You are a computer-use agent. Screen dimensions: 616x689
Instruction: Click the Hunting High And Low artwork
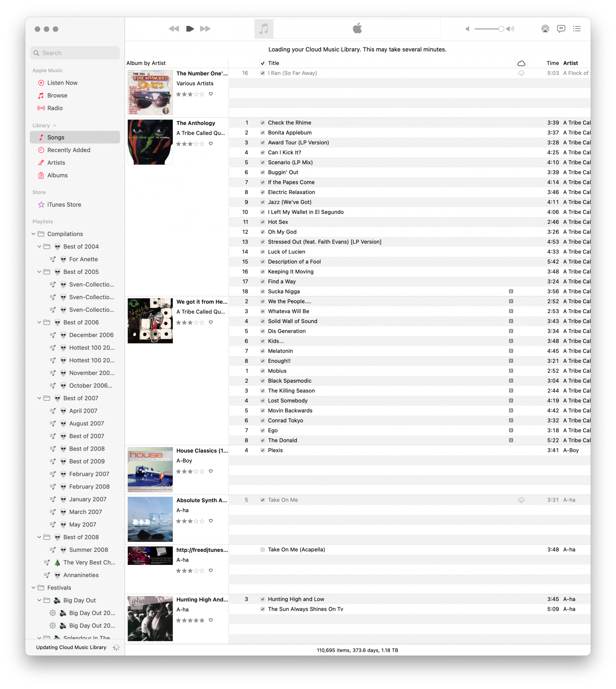coord(150,619)
